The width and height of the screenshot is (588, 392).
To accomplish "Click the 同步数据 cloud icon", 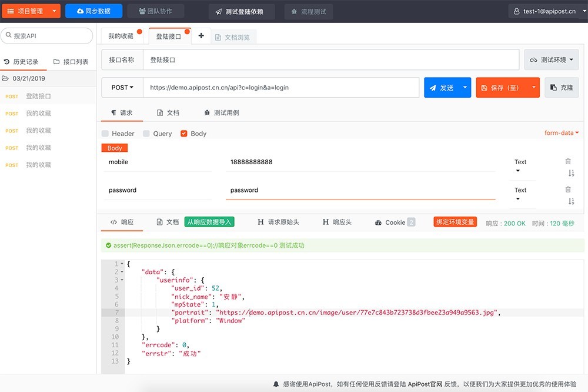I will (x=79, y=11).
